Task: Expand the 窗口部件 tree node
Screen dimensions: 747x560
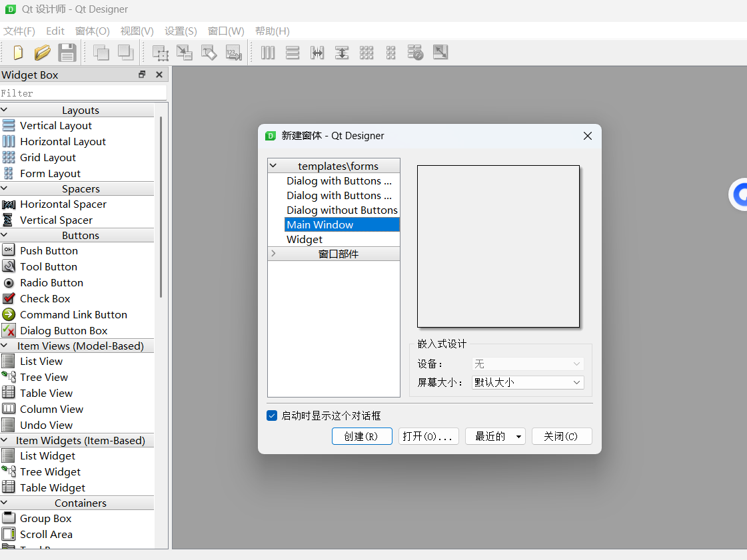Action: tap(273, 253)
